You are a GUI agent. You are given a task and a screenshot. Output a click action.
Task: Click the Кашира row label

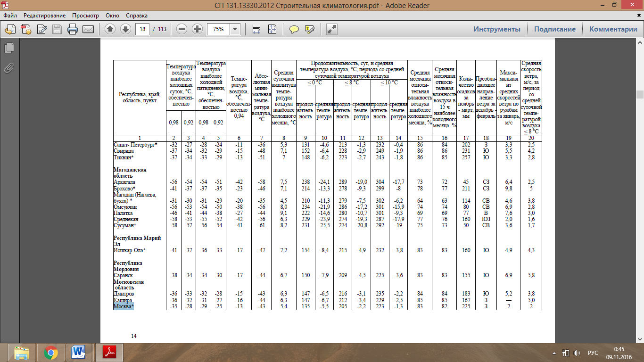point(123,300)
